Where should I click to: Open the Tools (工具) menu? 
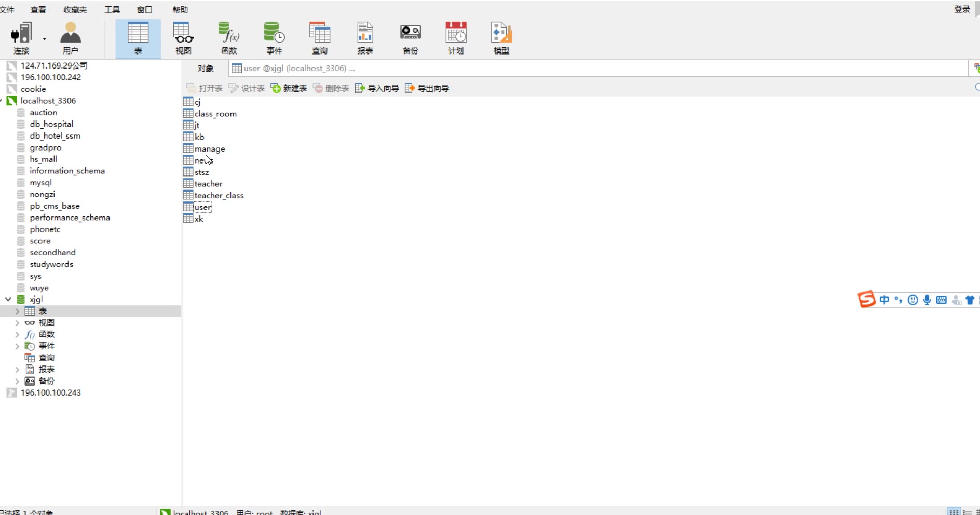click(x=112, y=9)
